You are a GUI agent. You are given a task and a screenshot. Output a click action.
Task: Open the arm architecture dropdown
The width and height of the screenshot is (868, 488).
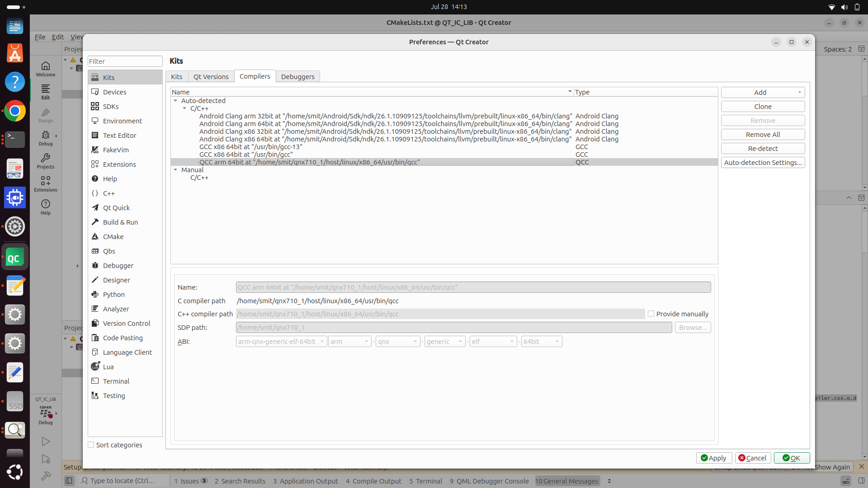(349, 342)
